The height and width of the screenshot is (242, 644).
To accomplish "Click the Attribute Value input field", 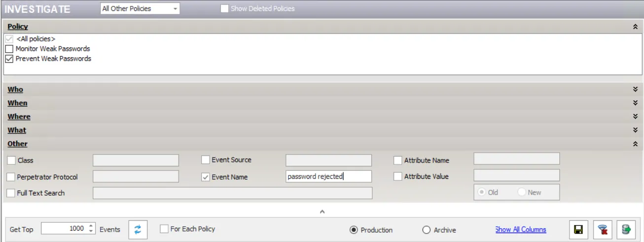I will tap(517, 175).
